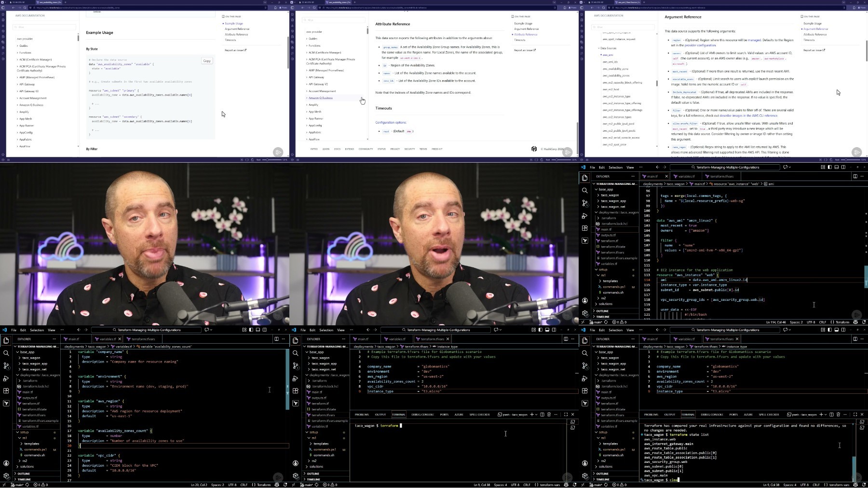The width and height of the screenshot is (868, 488).
Task: Expand OUTLINE section in window editing variables.tf
Action: tap(24, 474)
